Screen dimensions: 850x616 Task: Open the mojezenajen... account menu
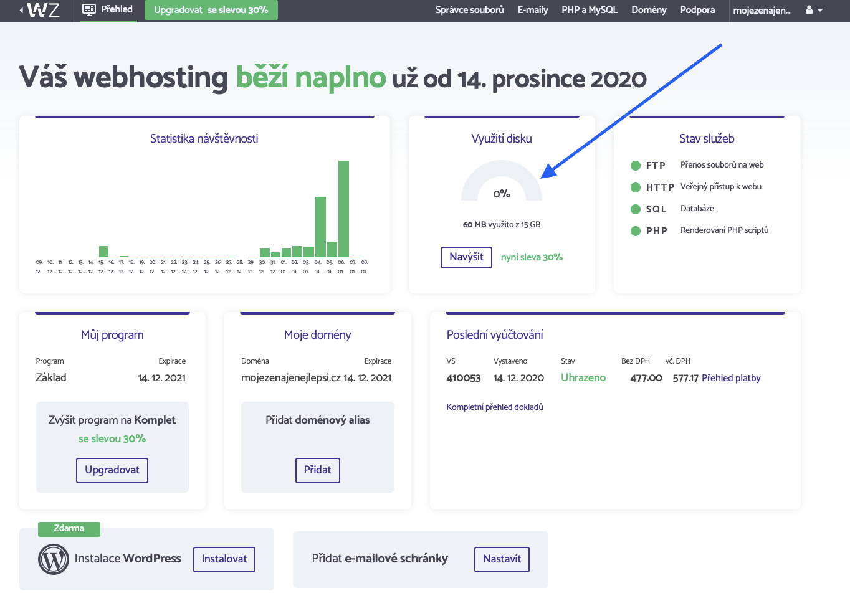point(762,11)
